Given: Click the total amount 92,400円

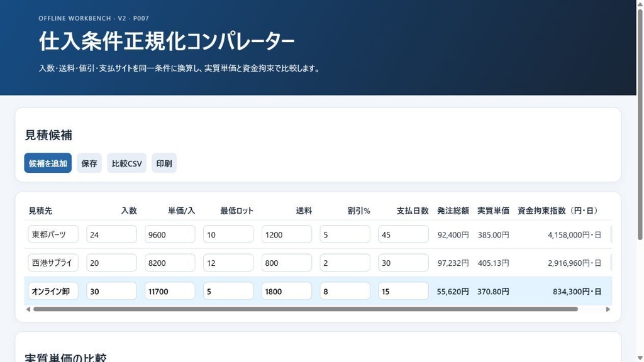Looking at the screenshot, I should [453, 235].
